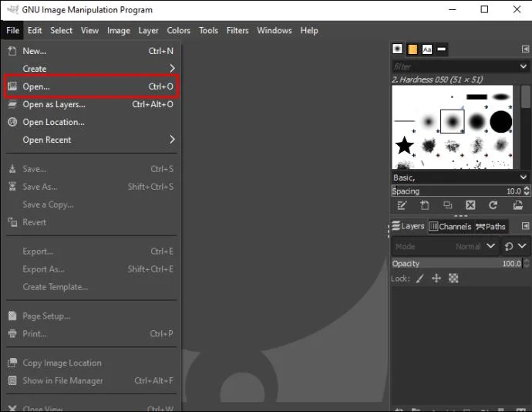Expand the brush filter tag dropdown
Image resolution: width=532 pixels, height=412 pixels.
tap(524, 66)
